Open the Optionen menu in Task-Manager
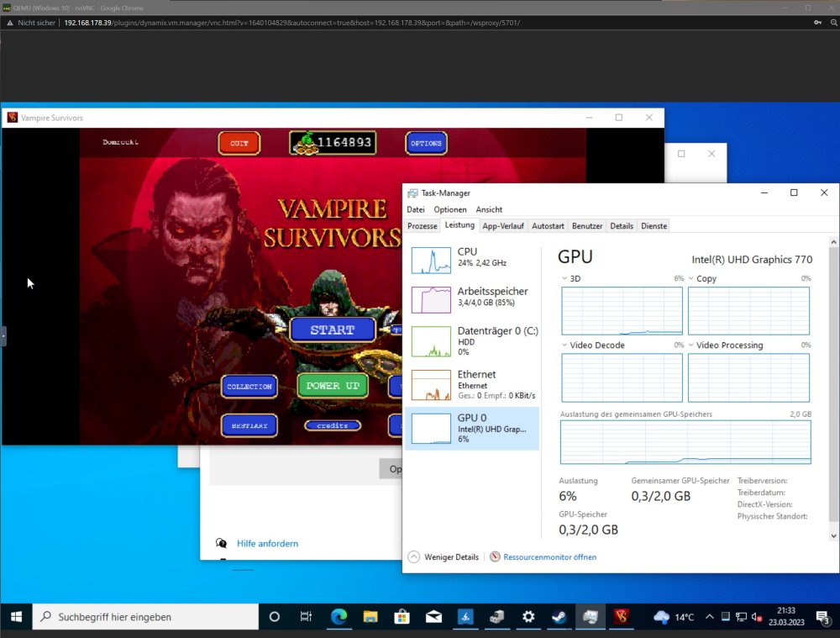Image resolution: width=840 pixels, height=638 pixels. (x=450, y=209)
